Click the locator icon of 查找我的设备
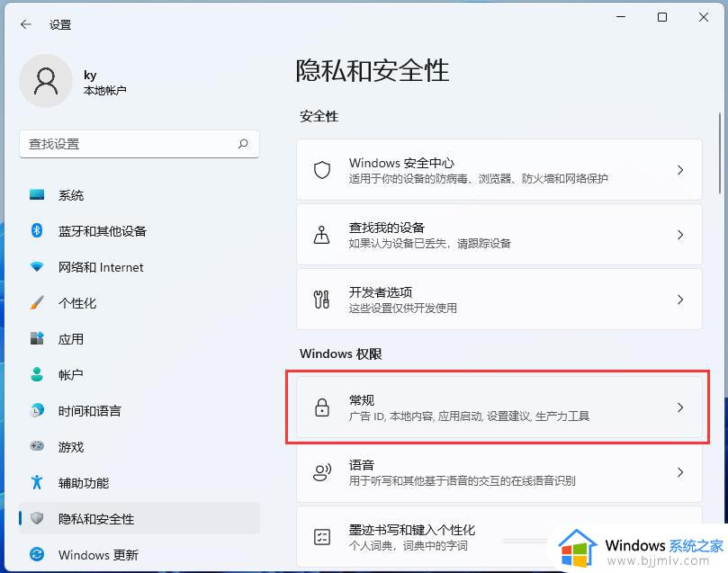Viewport: 728px width, 573px height. [322, 235]
